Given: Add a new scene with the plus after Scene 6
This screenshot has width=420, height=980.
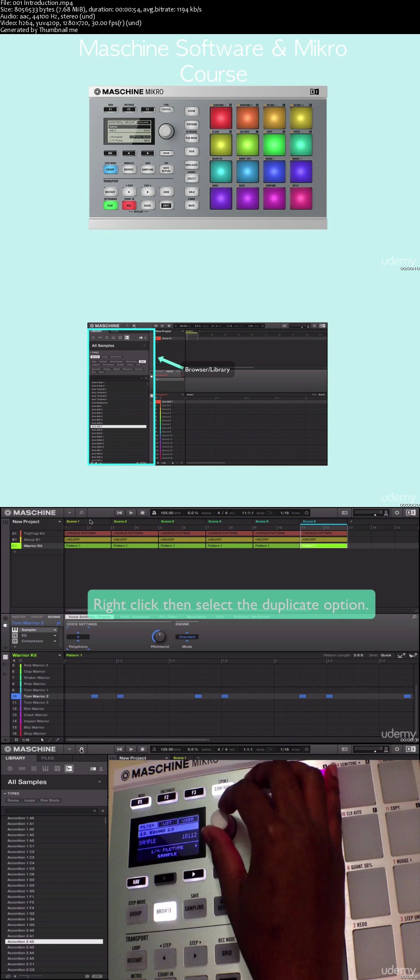Looking at the screenshot, I should pyautogui.click(x=351, y=521).
